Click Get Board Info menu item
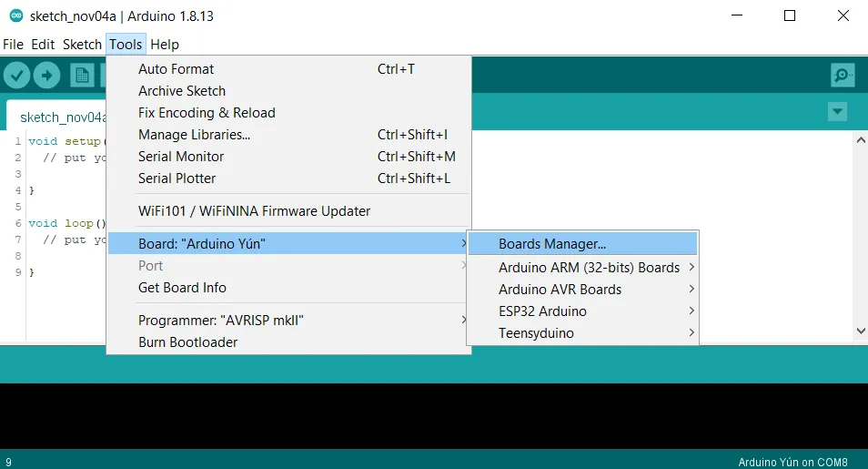This screenshot has width=868, height=469. tap(182, 288)
